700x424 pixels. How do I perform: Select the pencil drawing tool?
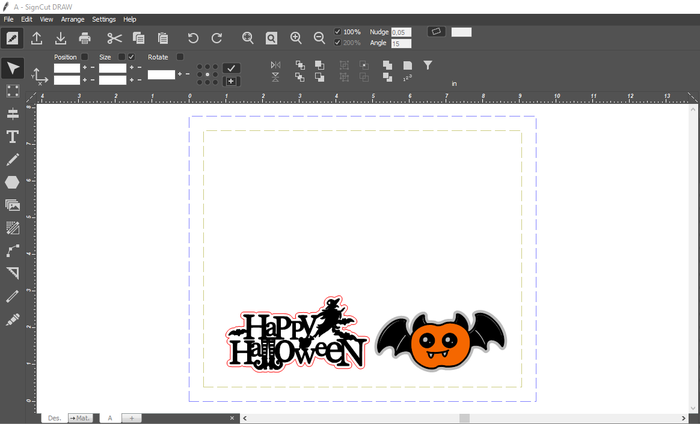tap(12, 159)
